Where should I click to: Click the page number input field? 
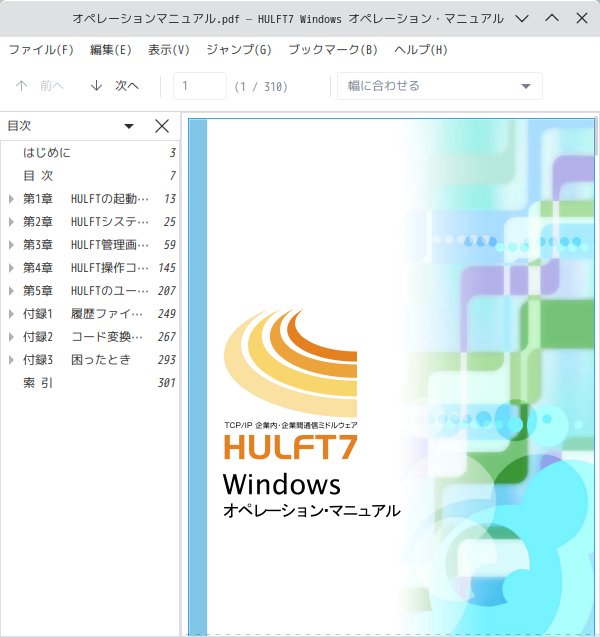point(200,86)
